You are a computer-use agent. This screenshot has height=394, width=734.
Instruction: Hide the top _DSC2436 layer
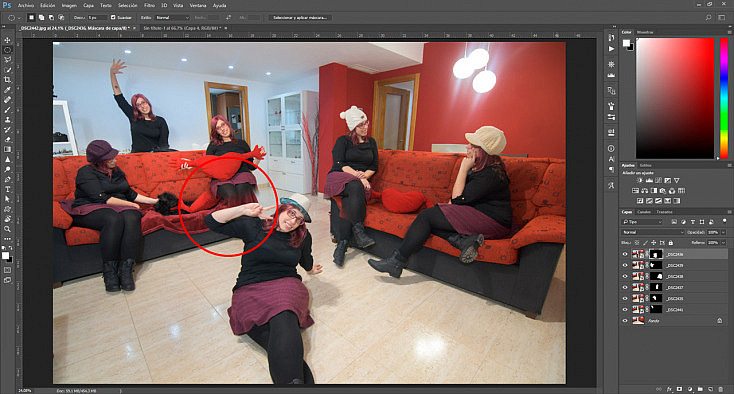(625, 254)
